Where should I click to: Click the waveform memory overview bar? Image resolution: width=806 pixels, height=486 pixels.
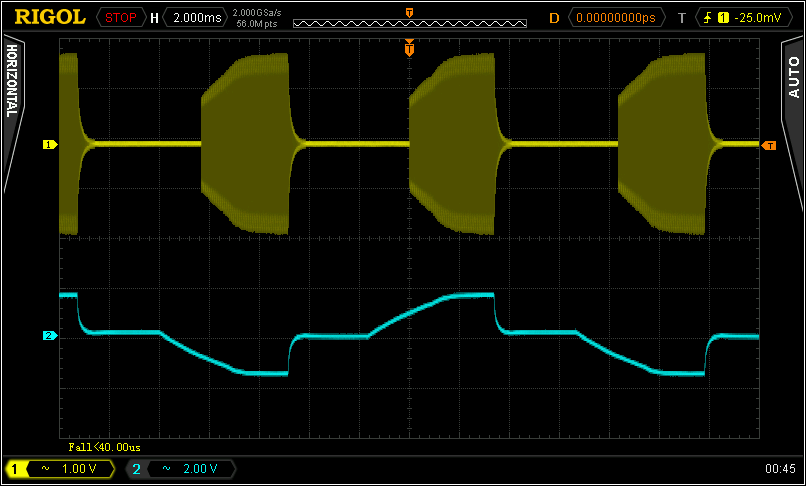(410, 23)
